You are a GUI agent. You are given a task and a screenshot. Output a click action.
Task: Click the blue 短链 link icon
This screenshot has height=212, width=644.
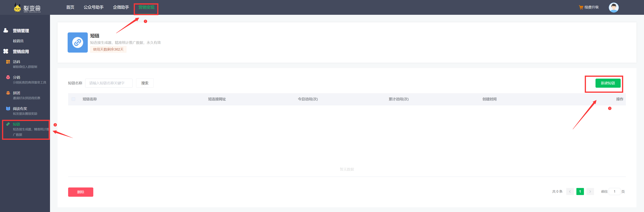coord(78,43)
